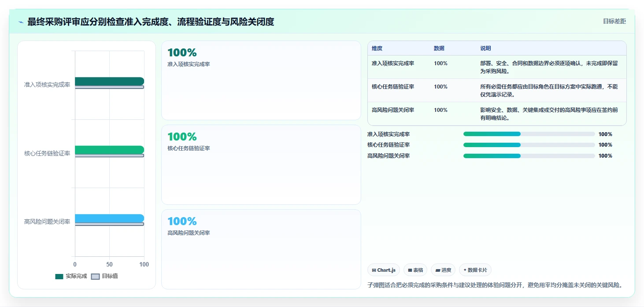Click the 维度 column header
The image size is (644, 307).
[377, 48]
